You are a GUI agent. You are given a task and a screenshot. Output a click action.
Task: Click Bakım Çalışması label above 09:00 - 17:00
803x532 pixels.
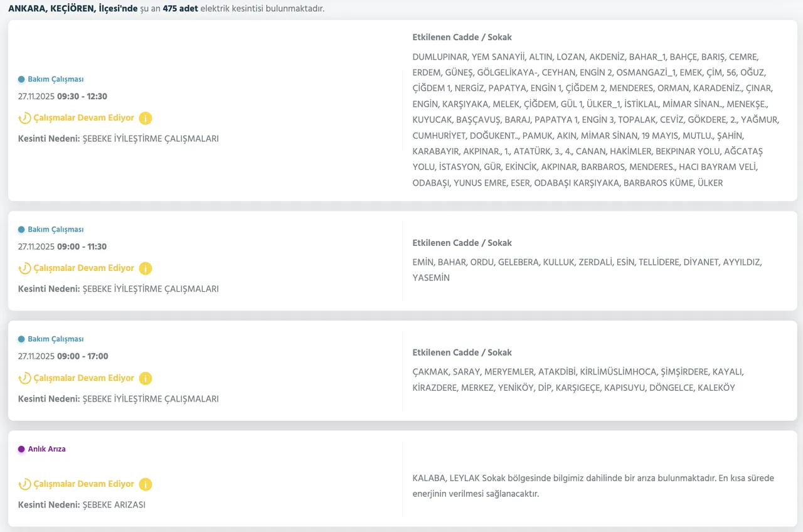(x=55, y=339)
